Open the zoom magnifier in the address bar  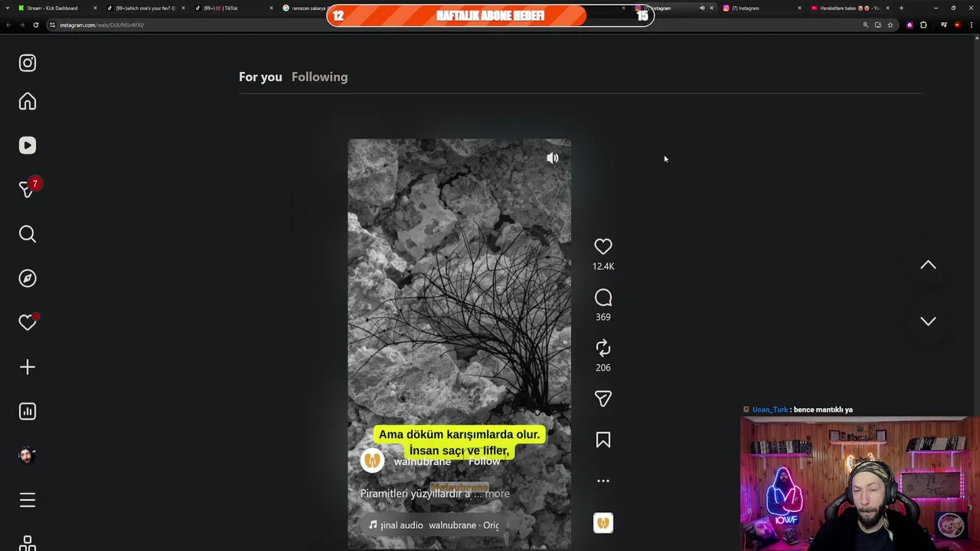pos(866,24)
